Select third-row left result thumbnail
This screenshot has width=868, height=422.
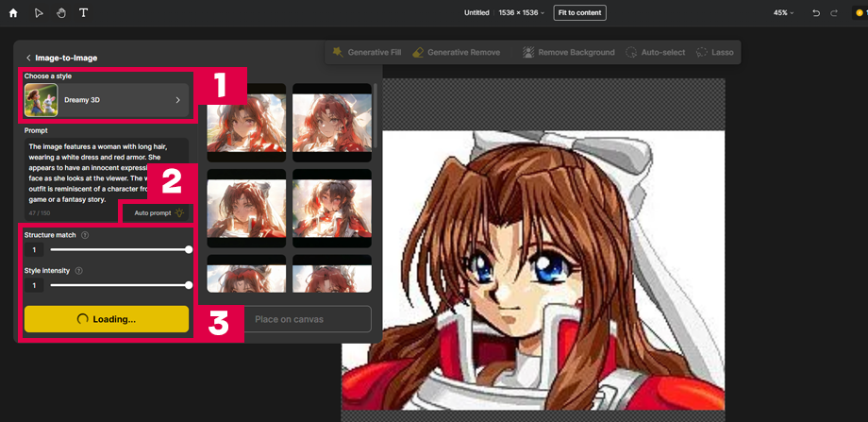pyautogui.click(x=246, y=274)
